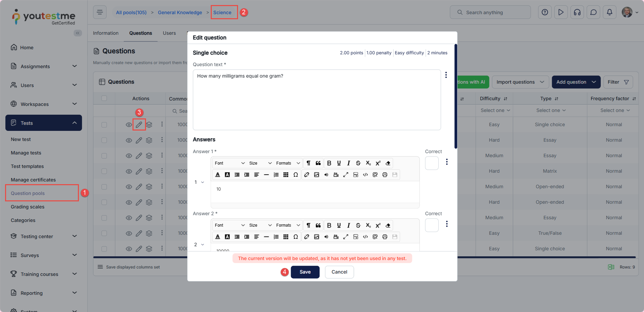Viewport: 644px width, 312px height.
Task: Click Underline in Answer 1 editor toolbar
Action: tap(339, 163)
